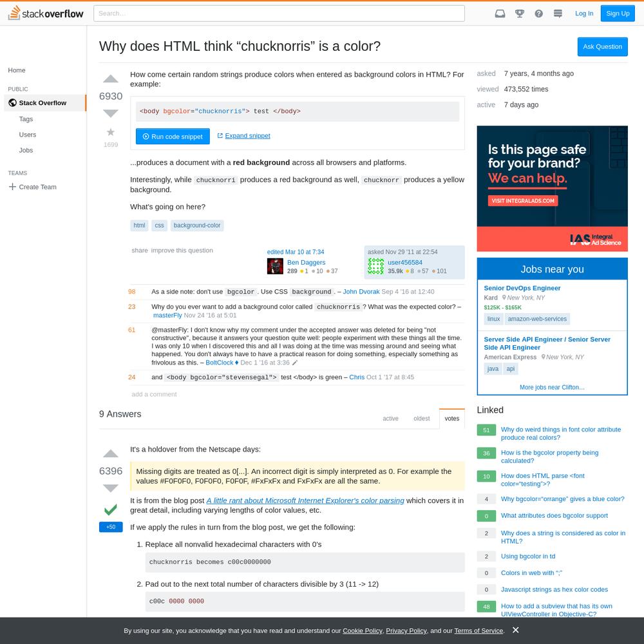The height and width of the screenshot is (644, 644).
Task: Open Ben Daggers' profile link
Action: point(307,263)
